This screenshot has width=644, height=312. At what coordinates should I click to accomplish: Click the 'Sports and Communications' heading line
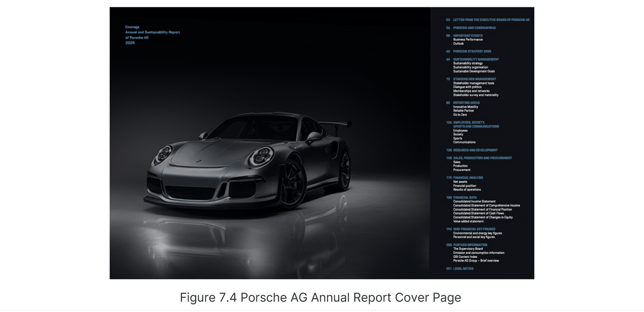click(476, 126)
